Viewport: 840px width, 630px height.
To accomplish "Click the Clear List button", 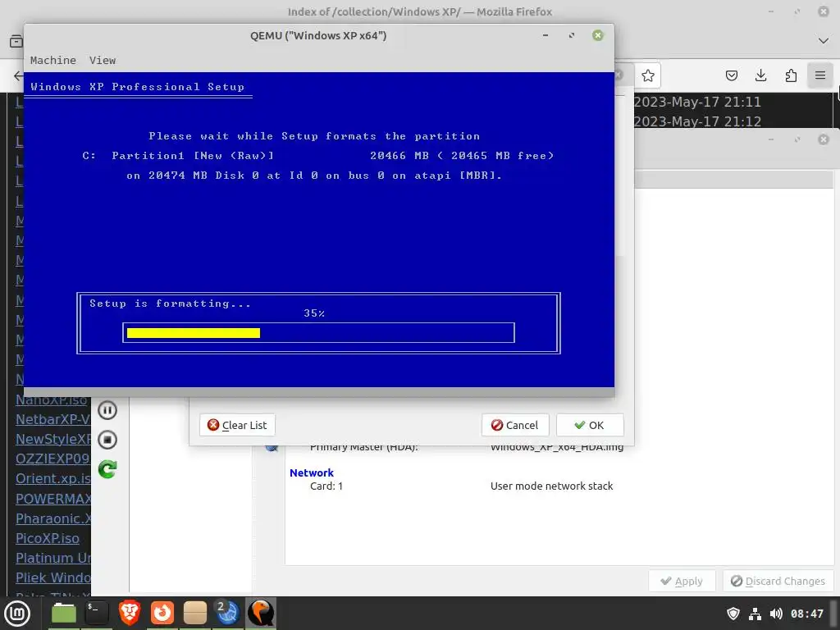I will click(x=237, y=425).
